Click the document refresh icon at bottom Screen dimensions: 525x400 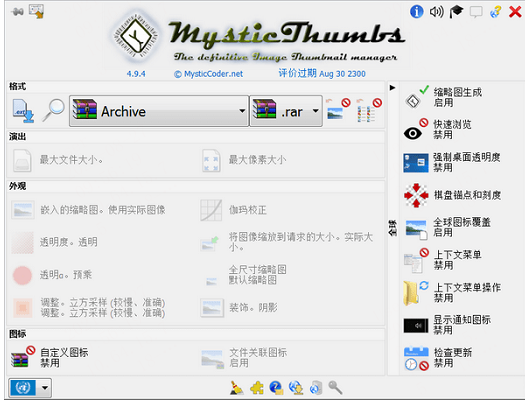click(316, 388)
